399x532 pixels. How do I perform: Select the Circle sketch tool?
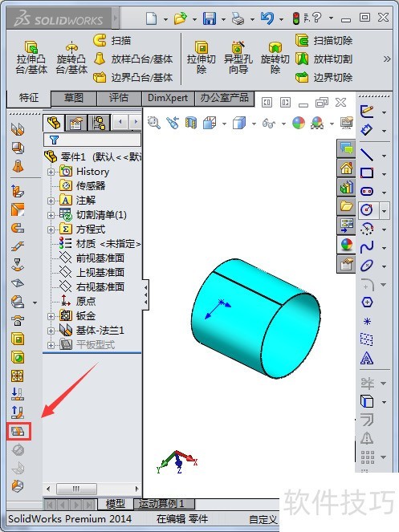(367, 210)
